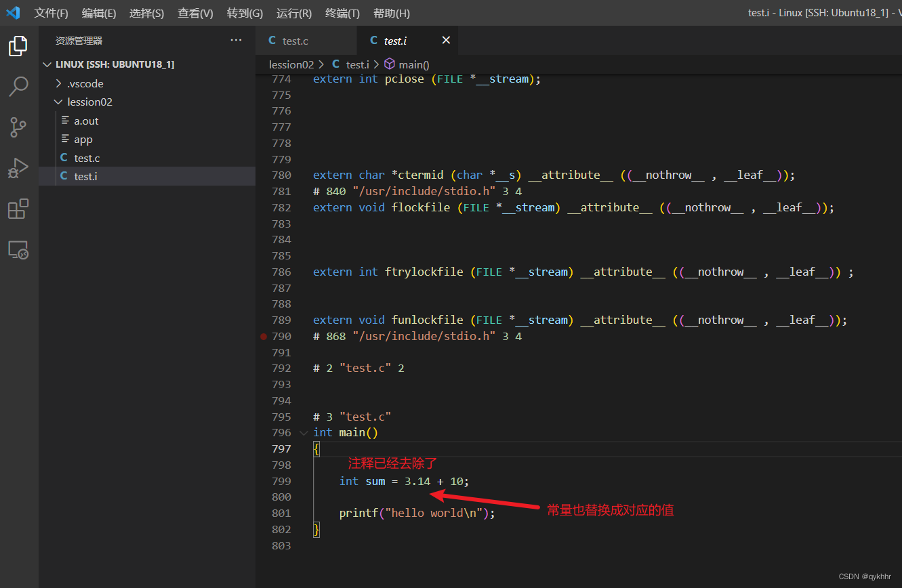Image resolution: width=902 pixels, height=588 pixels.
Task: Click the VS Code logo icon
Action: [13, 13]
